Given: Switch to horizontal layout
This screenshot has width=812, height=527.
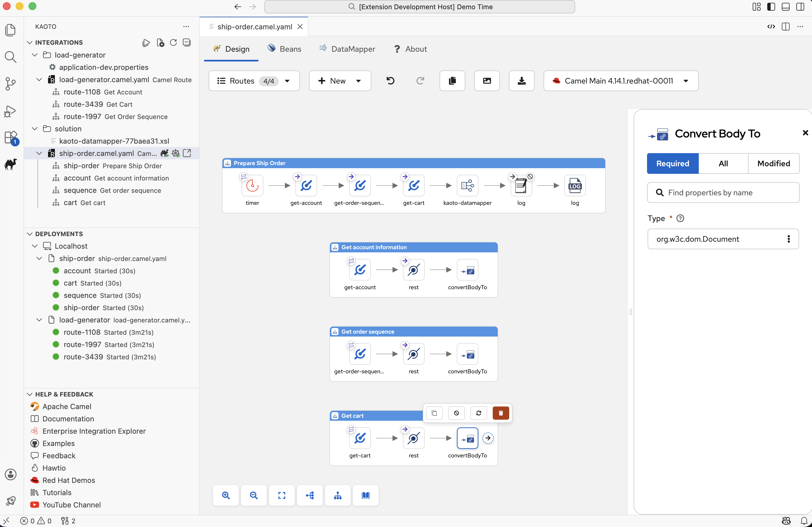Looking at the screenshot, I should [x=310, y=495].
